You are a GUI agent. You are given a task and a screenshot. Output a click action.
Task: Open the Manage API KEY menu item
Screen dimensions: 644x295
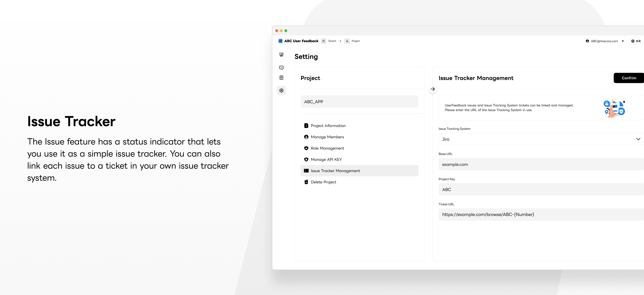click(326, 159)
